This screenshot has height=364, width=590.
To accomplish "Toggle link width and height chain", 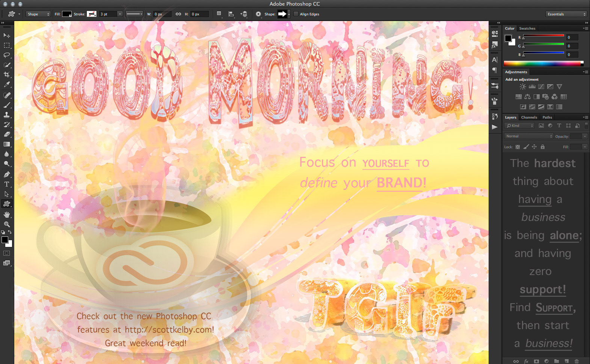I will pos(178,14).
